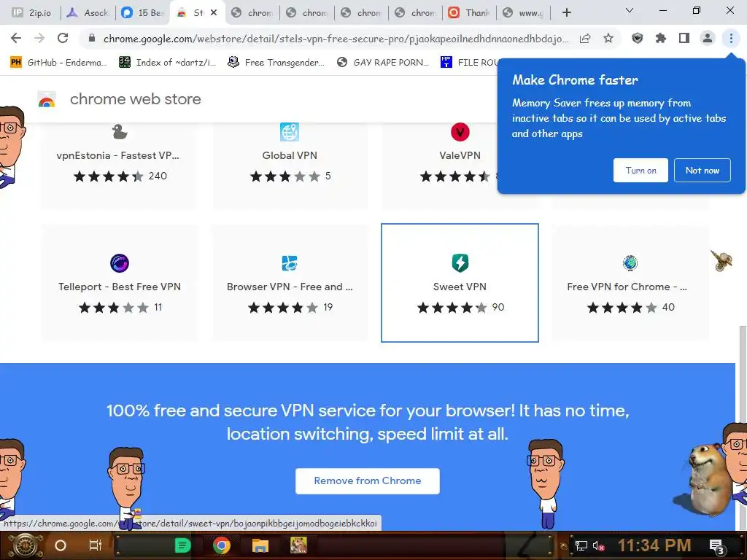
Task: Open the Chrome profile avatar
Action: coord(708,38)
